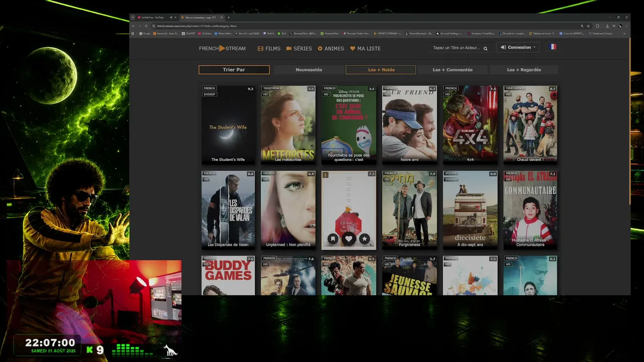644x362 pixels.
Task: Click the DVDRIP tag on The Student's Wife
Action: (x=209, y=94)
